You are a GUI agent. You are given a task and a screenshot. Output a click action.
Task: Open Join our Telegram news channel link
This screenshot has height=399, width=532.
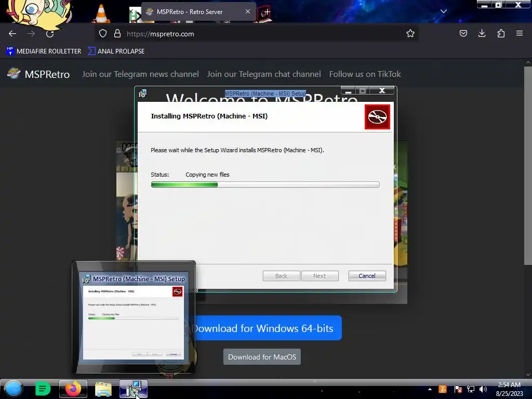140,74
